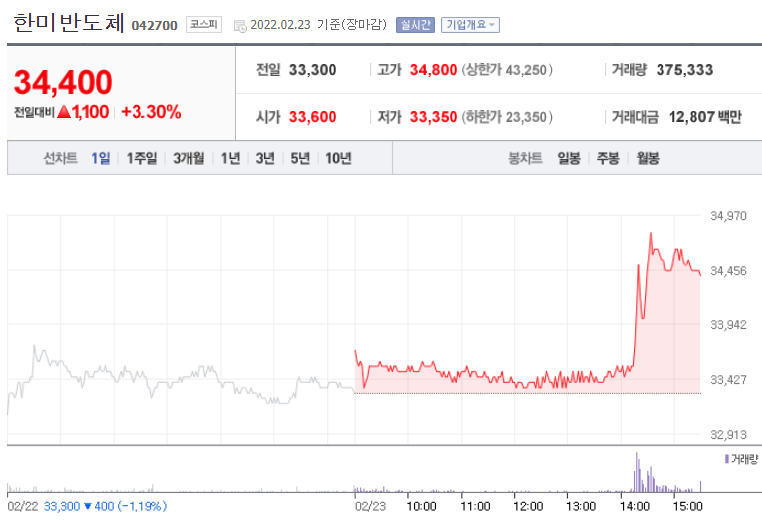This screenshot has height=528, width=762.
Task: Click the +3.30% change rate
Action: [x=151, y=112]
